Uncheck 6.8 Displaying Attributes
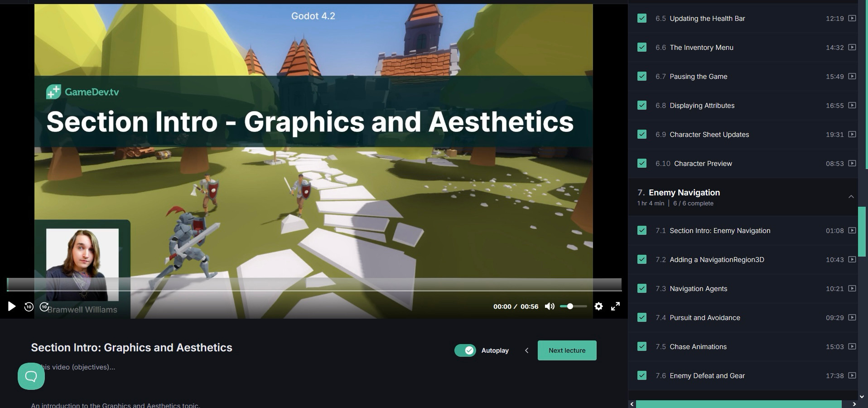This screenshot has height=408, width=868. click(642, 105)
